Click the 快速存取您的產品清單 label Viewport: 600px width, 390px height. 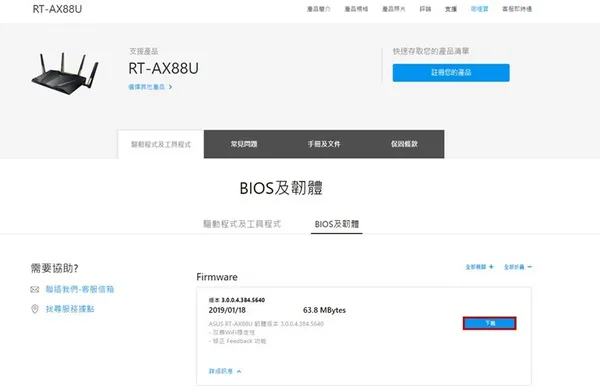[431, 51]
